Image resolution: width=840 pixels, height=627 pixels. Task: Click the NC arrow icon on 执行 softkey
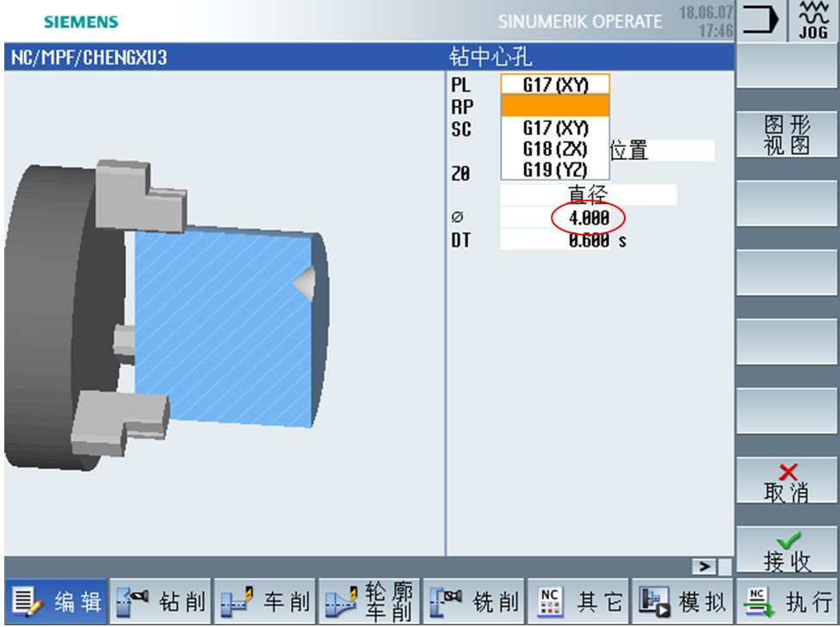pos(759,602)
